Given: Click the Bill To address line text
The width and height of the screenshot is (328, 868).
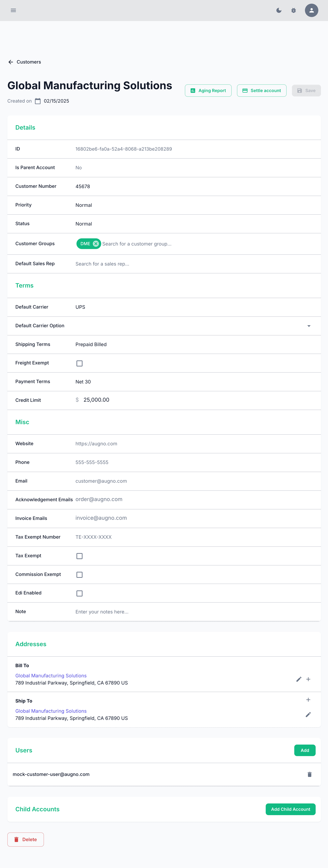Looking at the screenshot, I should coord(71,683).
